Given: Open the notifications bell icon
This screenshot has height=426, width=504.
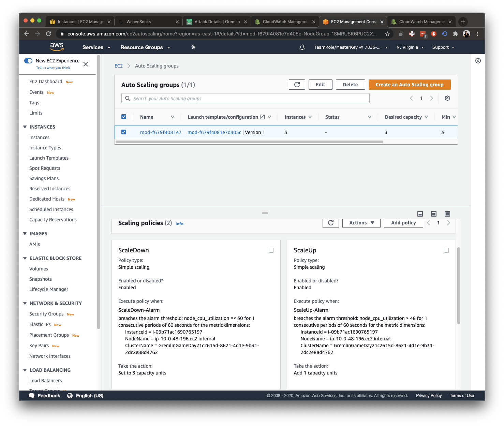Looking at the screenshot, I should point(302,47).
